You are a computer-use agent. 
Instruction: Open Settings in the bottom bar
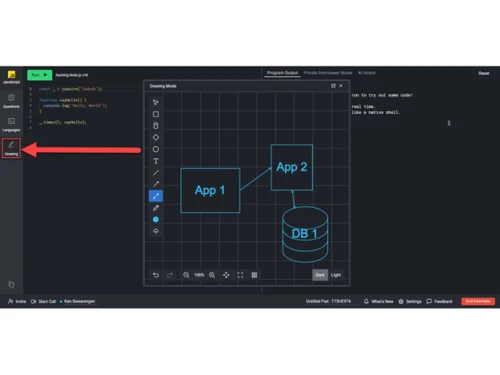[x=410, y=301]
